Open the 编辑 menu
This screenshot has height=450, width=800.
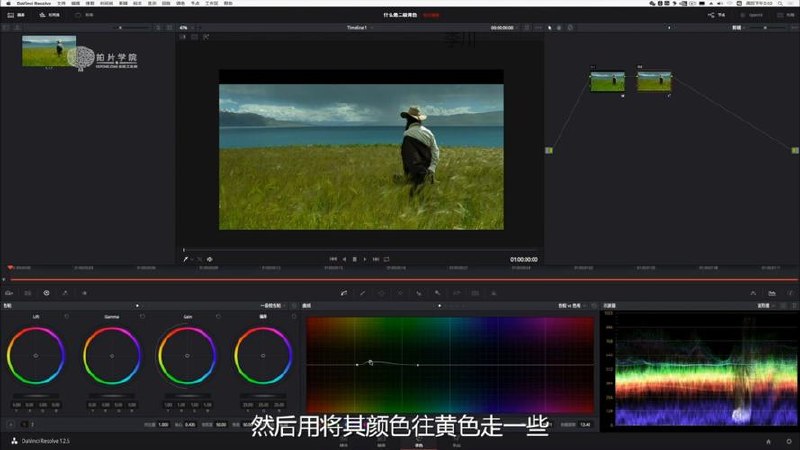pyautogui.click(x=76, y=3)
